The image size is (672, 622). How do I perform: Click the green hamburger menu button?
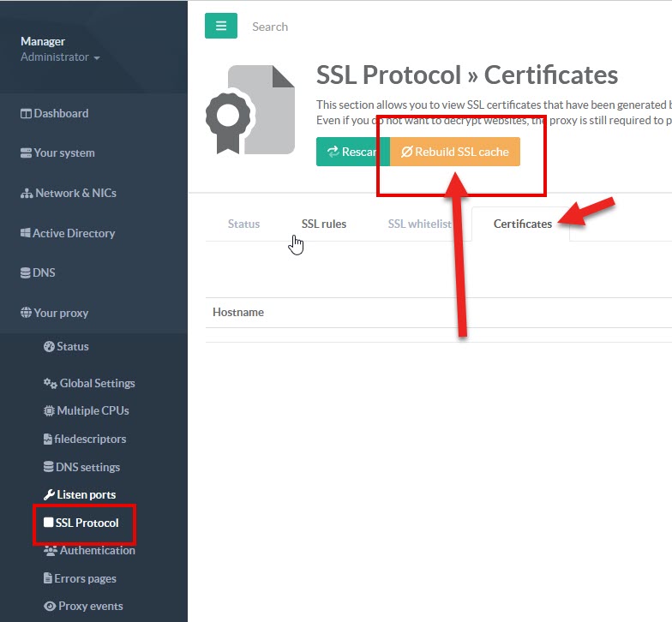pyautogui.click(x=220, y=26)
